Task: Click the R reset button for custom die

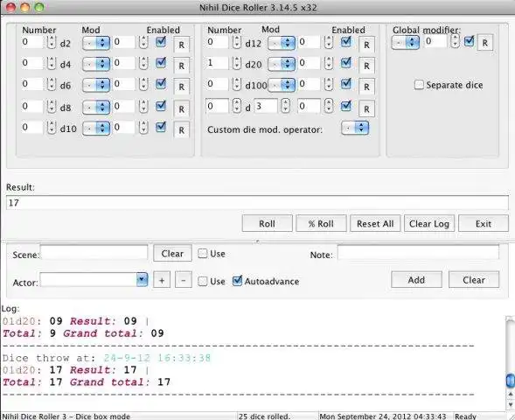Action: coord(366,108)
